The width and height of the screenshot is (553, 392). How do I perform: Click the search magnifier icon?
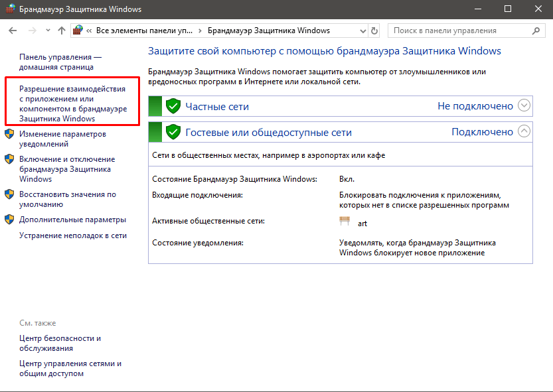point(536,31)
